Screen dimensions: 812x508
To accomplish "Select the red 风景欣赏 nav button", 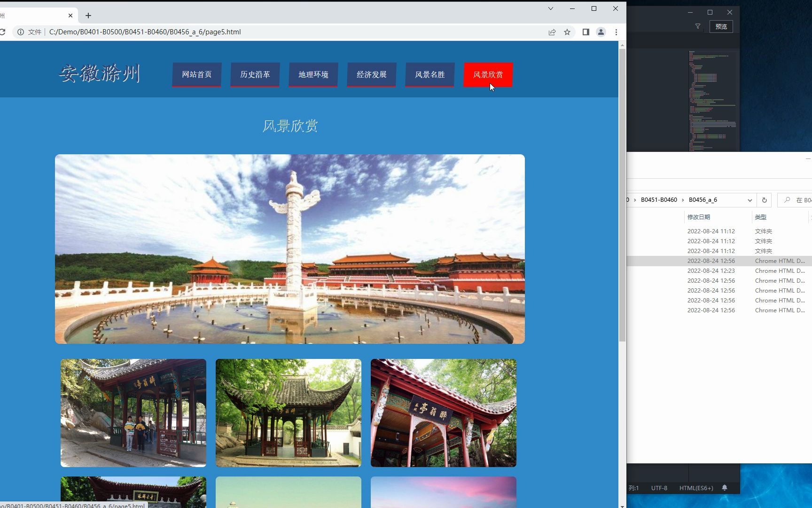I will (488, 75).
